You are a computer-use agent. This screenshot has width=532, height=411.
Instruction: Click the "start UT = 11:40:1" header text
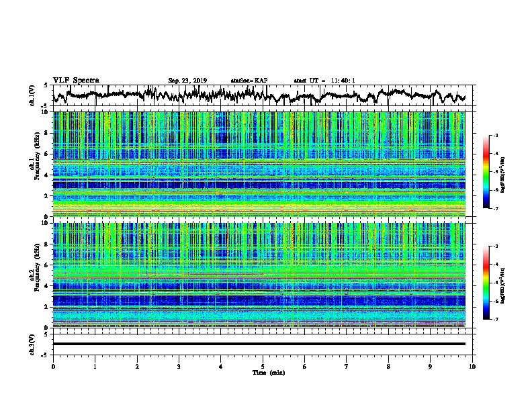[324, 81]
